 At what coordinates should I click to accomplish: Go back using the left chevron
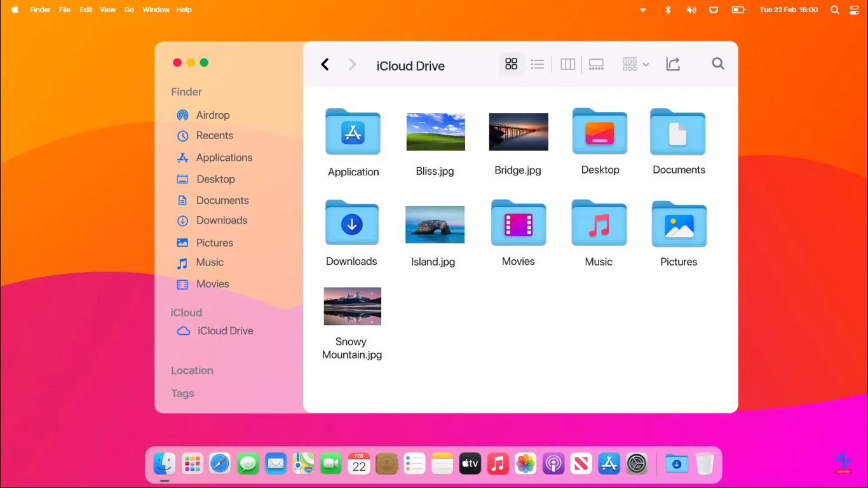point(325,65)
